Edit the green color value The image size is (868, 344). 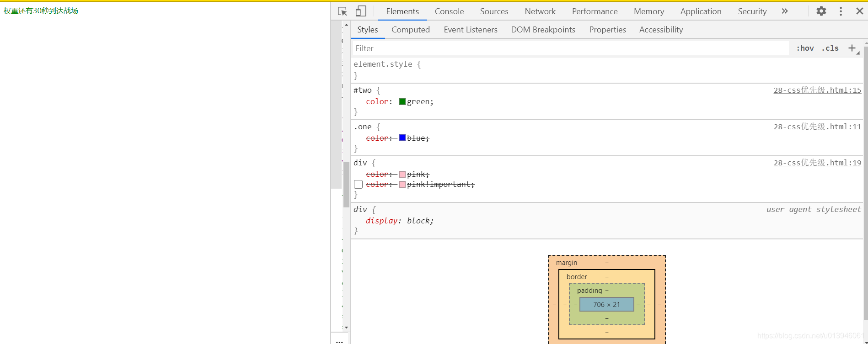(418, 102)
